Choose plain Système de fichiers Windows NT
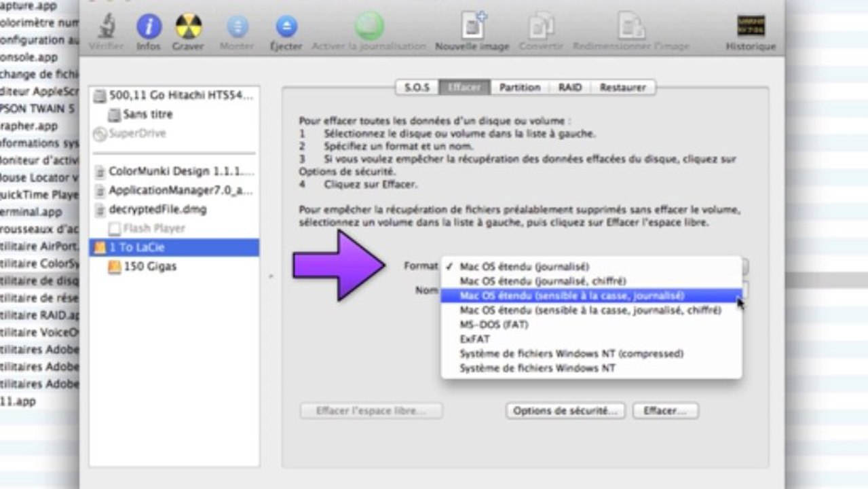This screenshot has width=868, height=489. 591,367
